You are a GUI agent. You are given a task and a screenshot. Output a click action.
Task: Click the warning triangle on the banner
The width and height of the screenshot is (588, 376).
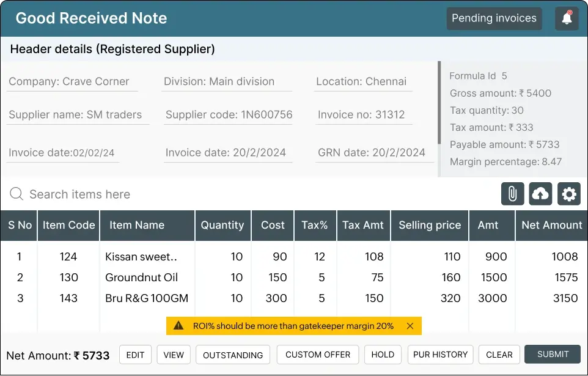click(179, 326)
